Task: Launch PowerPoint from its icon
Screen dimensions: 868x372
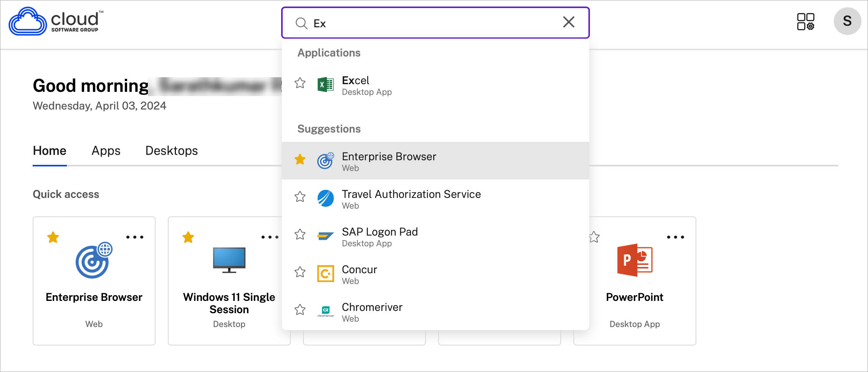Action: tap(635, 260)
